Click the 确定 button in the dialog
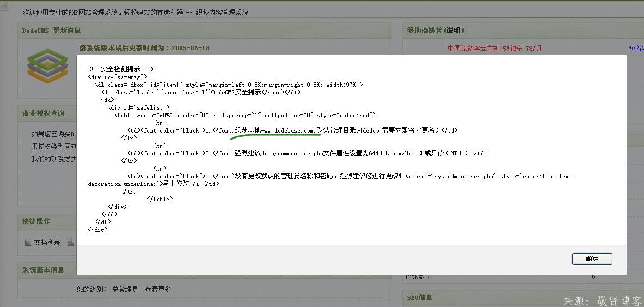The width and height of the screenshot is (644, 307). pos(592,258)
